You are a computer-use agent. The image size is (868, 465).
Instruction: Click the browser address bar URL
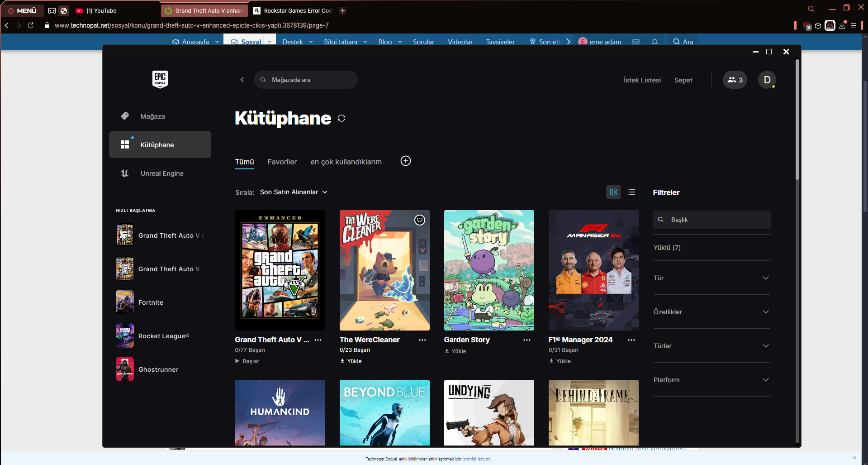click(x=192, y=25)
